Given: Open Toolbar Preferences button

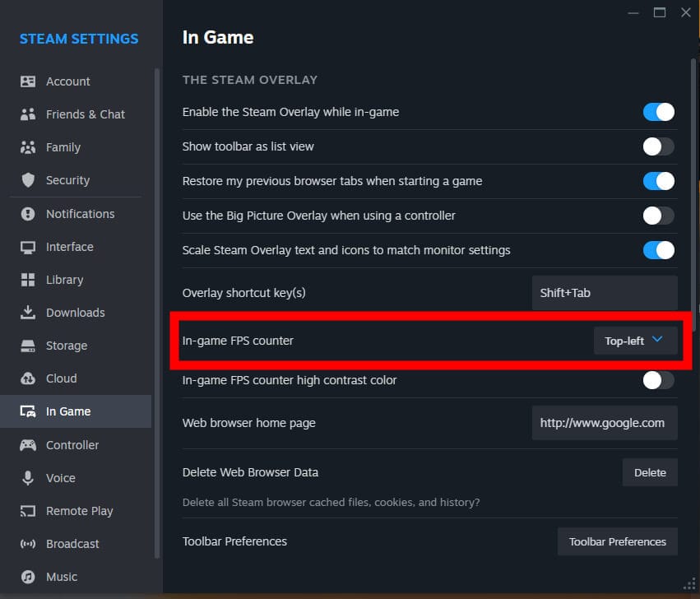Looking at the screenshot, I should (618, 542).
